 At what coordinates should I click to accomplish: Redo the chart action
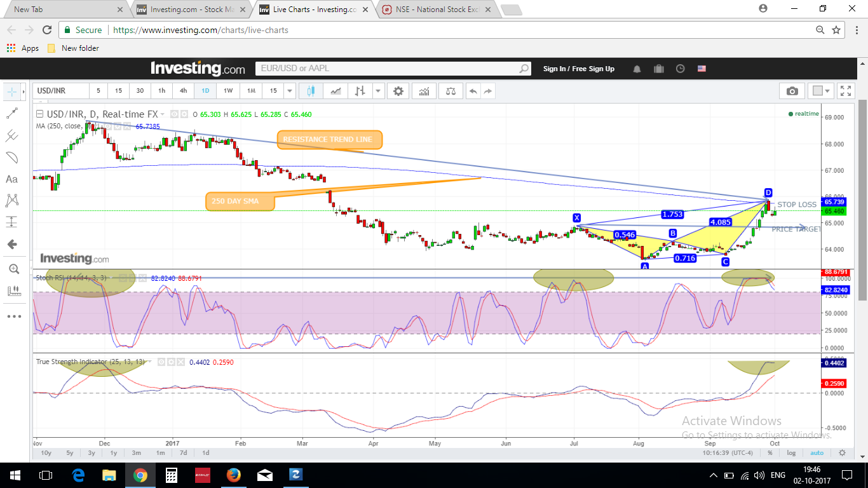[x=488, y=91]
